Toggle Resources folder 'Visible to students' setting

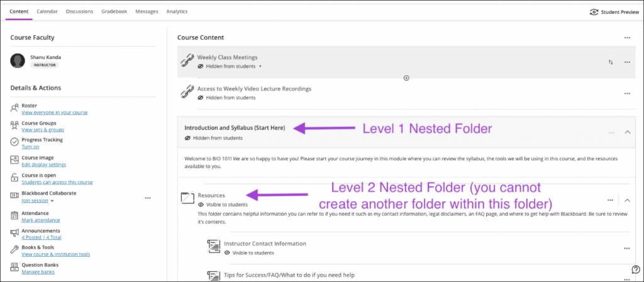point(222,204)
